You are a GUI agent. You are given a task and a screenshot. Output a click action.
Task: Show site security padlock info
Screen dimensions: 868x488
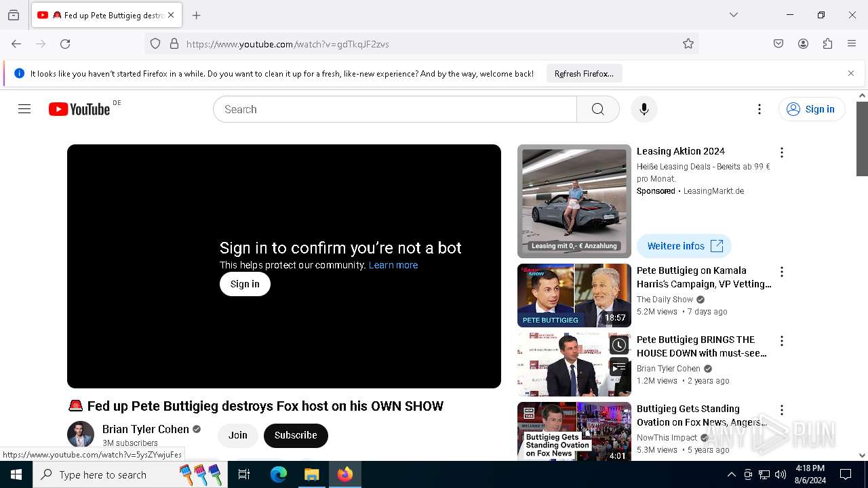pyautogui.click(x=174, y=44)
